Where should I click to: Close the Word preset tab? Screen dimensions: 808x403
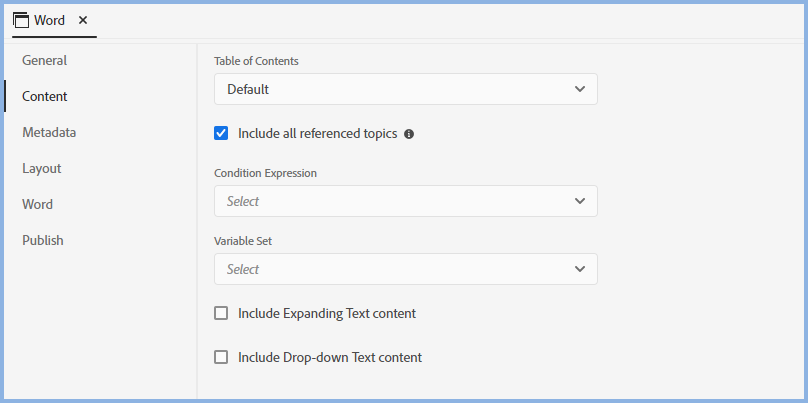83,20
